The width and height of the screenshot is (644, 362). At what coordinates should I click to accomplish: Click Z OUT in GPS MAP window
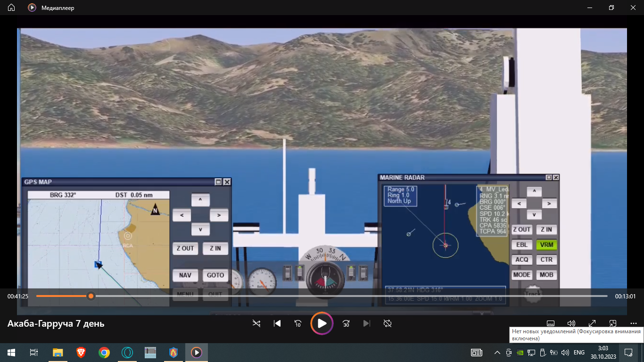[x=185, y=248]
